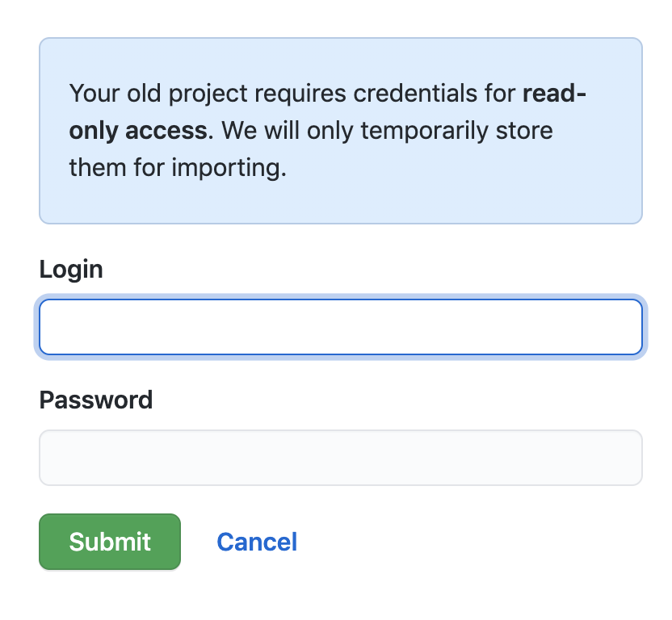Activate the grey Password box
672x620 pixels.
[341, 458]
